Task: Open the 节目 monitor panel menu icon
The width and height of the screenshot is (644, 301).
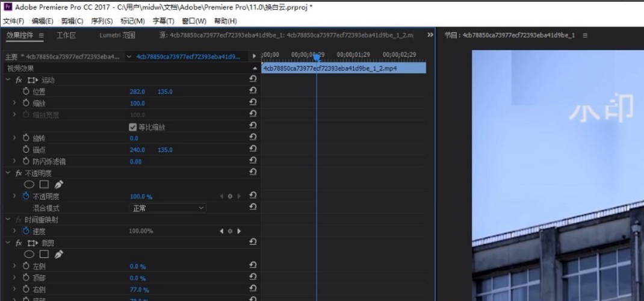Action: click(x=585, y=36)
